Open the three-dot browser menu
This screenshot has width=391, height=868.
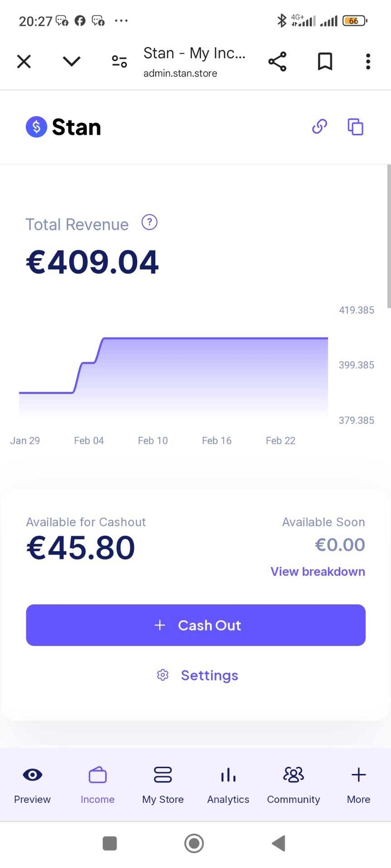(368, 61)
